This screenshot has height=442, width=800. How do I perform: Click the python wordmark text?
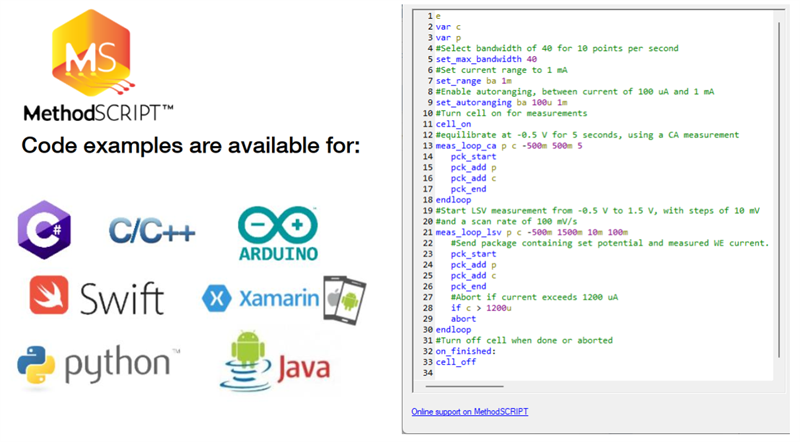(117, 364)
